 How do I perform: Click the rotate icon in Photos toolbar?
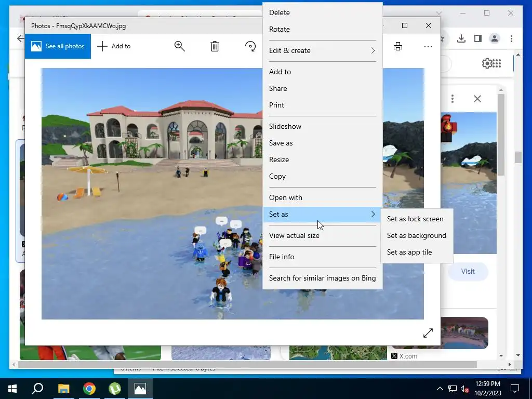click(250, 46)
